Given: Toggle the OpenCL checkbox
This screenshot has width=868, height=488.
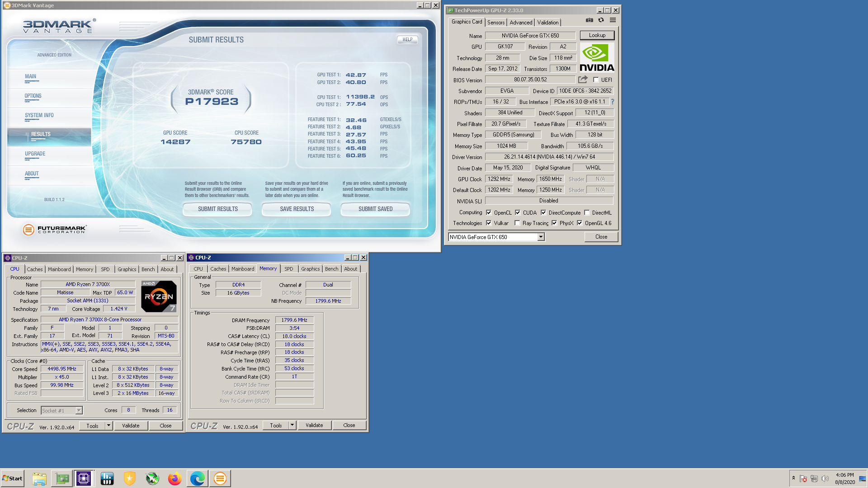Looking at the screenshot, I should 489,212.
